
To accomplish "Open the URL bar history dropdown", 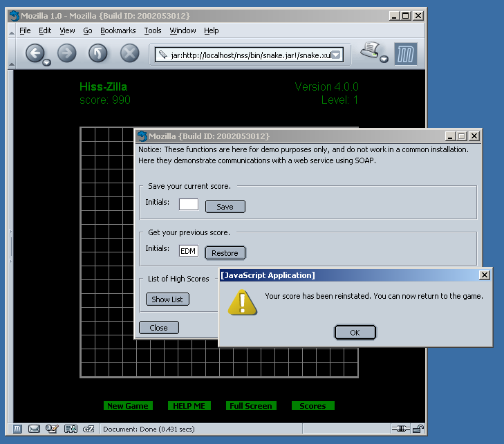I will pos(336,55).
